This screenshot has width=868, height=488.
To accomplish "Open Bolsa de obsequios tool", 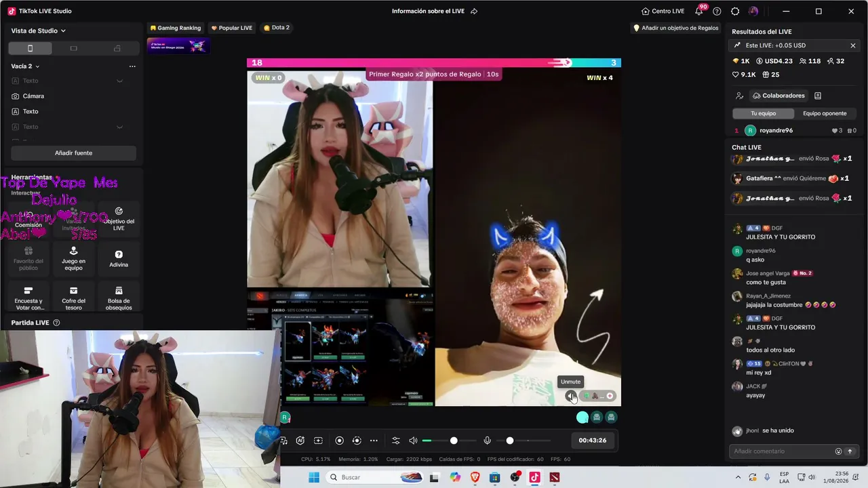I will tap(119, 298).
